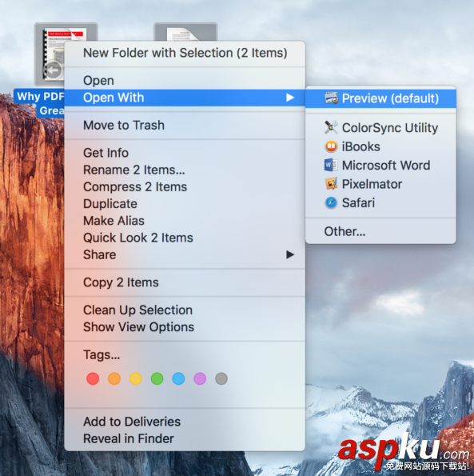Apply the yellow tag color
The image size is (474, 476).
click(136, 378)
